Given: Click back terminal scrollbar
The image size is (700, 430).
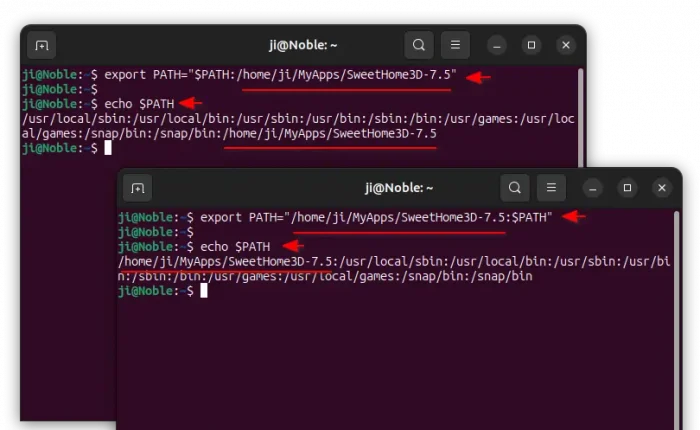Looking at the screenshot, I should click(x=580, y=118).
